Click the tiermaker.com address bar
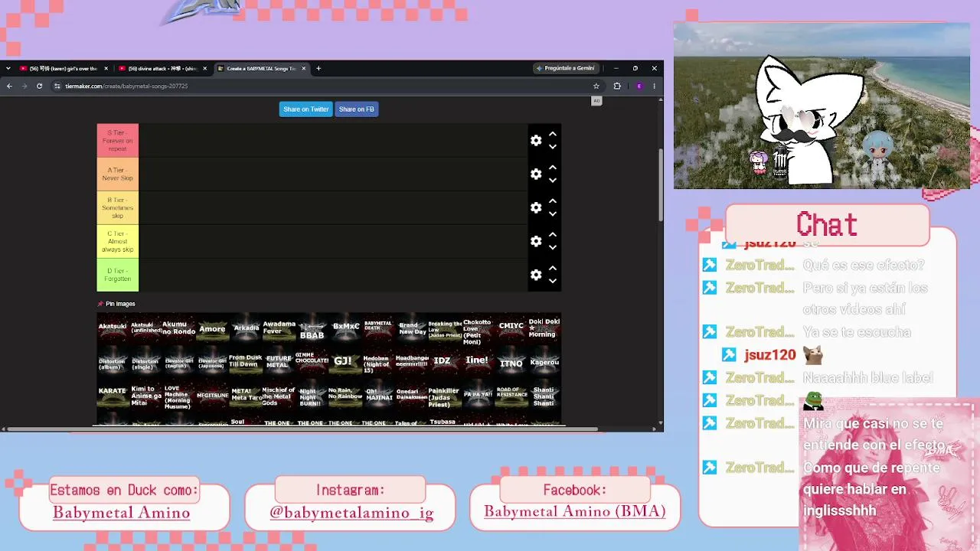The image size is (980, 551). [322, 86]
